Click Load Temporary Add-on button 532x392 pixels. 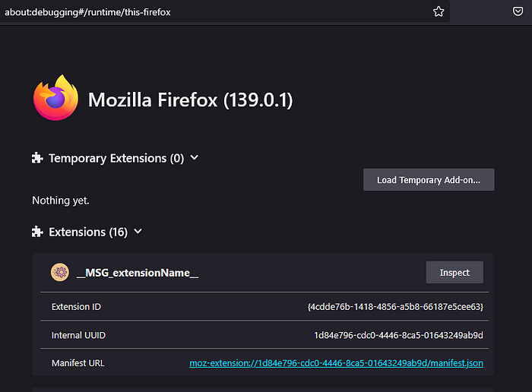(429, 180)
